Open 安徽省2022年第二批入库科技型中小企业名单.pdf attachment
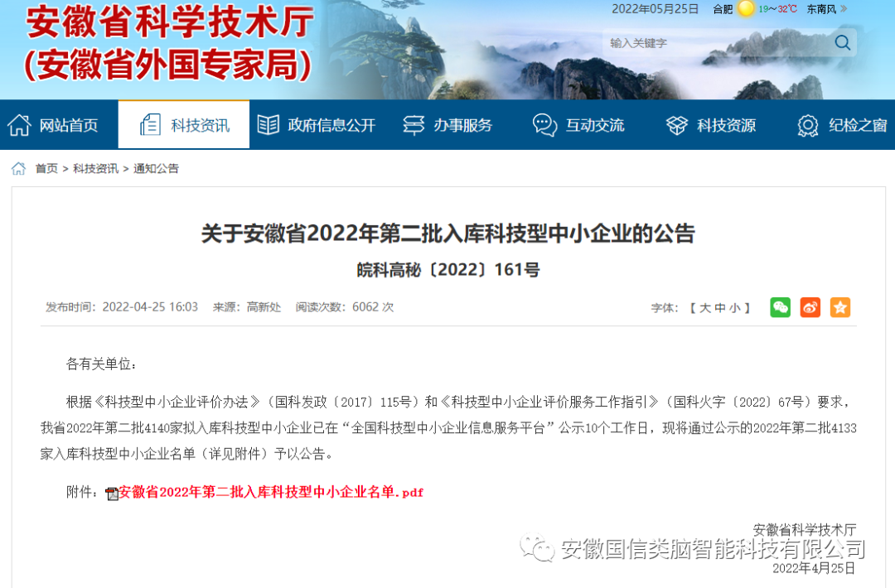 coord(271,492)
